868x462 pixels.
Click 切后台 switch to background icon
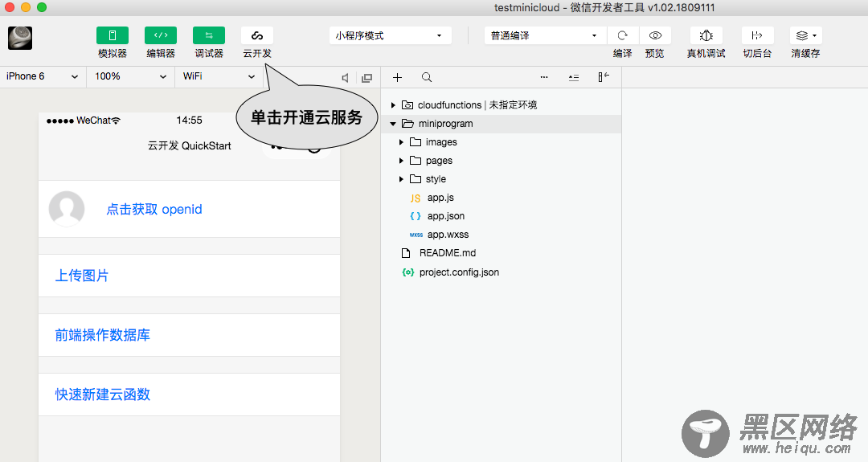757,35
